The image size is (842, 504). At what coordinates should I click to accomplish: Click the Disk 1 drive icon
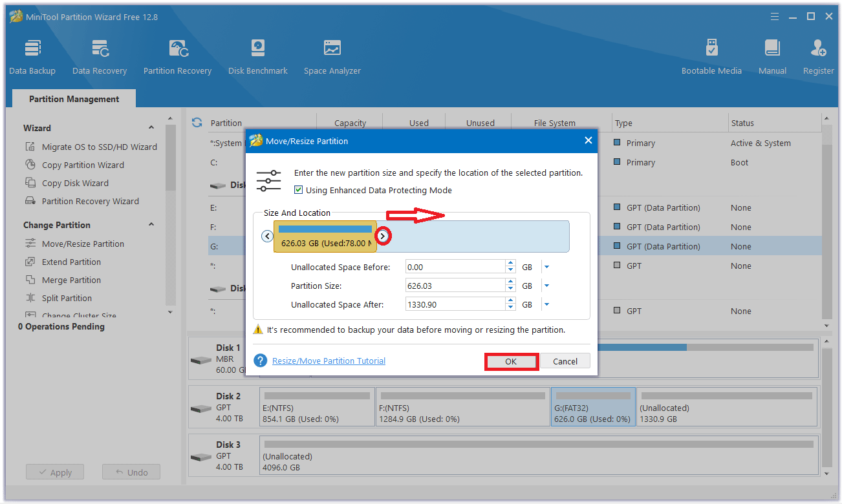click(x=200, y=359)
